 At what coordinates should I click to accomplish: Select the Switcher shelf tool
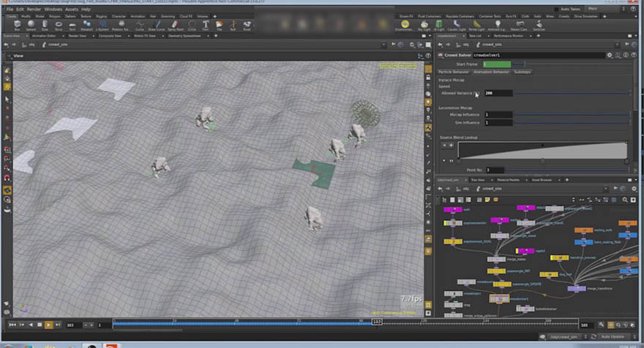539,26
